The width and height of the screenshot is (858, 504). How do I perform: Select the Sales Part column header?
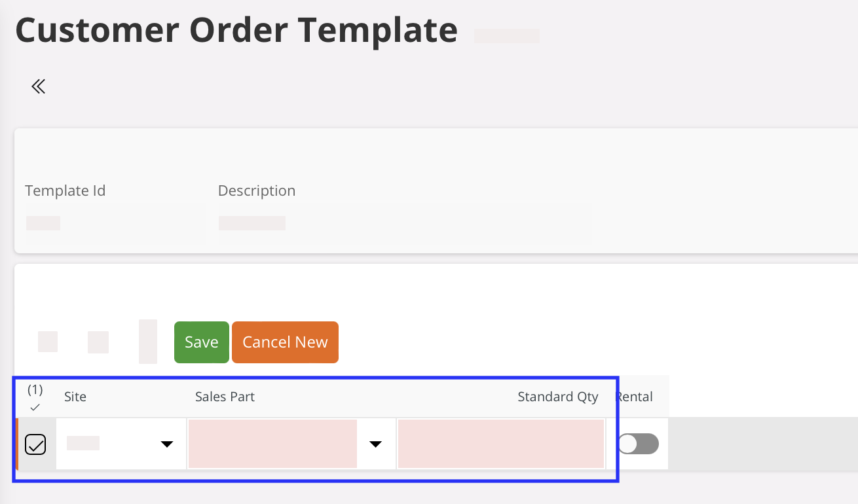pyautogui.click(x=225, y=397)
